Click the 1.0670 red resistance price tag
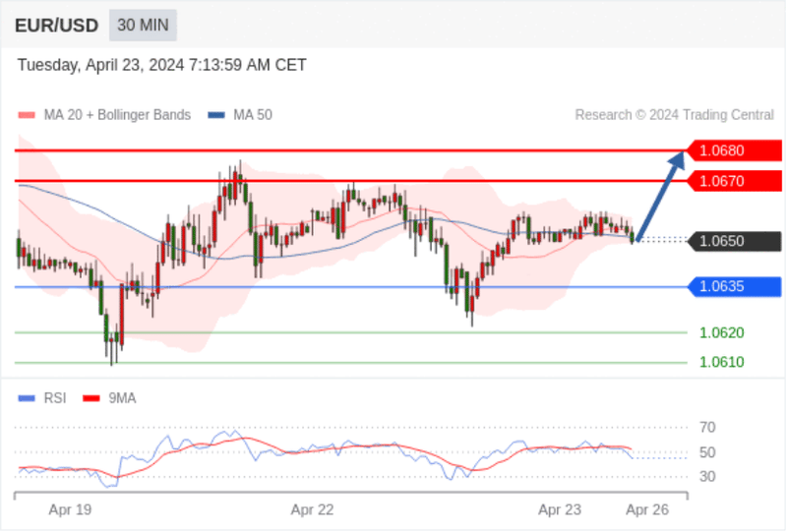 point(734,181)
